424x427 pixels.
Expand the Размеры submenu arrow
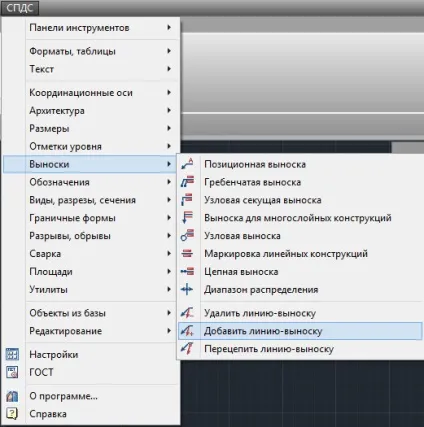(x=169, y=128)
